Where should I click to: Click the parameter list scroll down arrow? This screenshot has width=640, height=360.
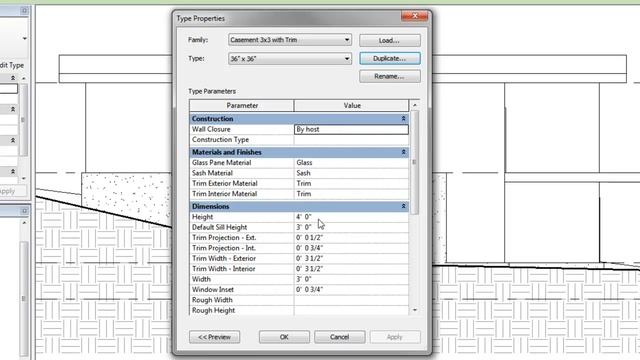click(x=415, y=310)
